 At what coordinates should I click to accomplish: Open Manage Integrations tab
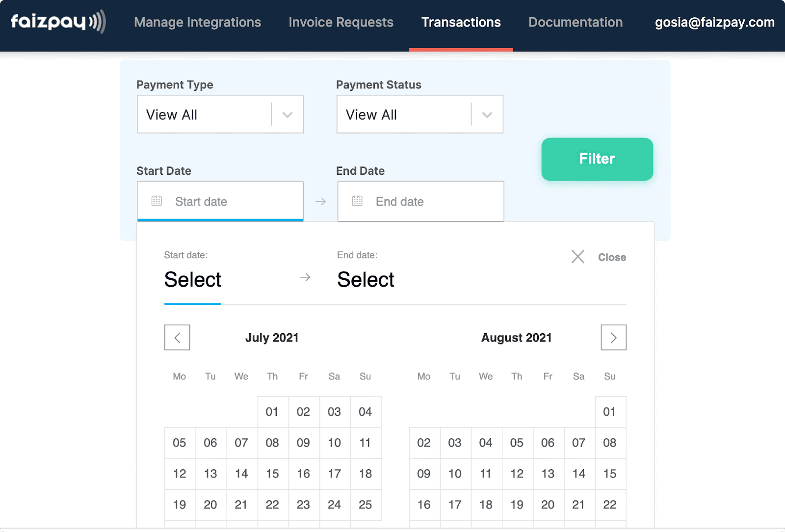tap(197, 22)
